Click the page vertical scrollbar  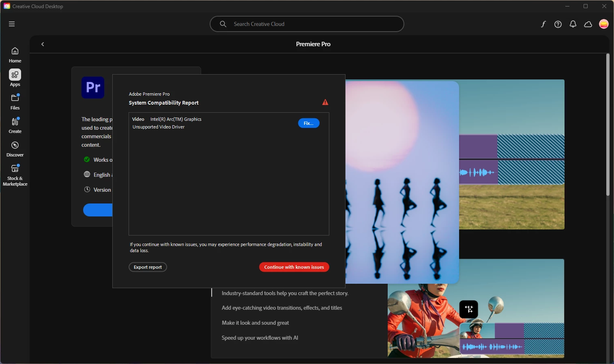pos(608,125)
